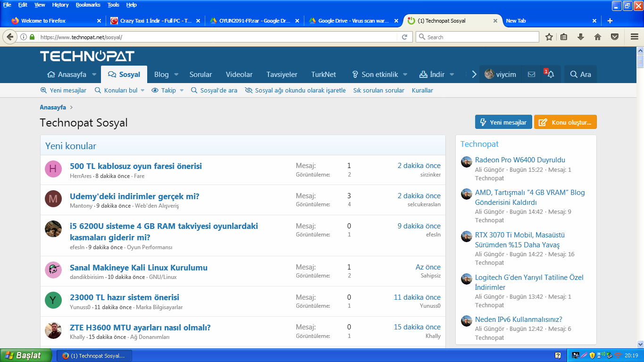Expand the Anasayfa dropdown arrow
Image resolution: width=644 pixels, height=362 pixels.
click(x=94, y=75)
